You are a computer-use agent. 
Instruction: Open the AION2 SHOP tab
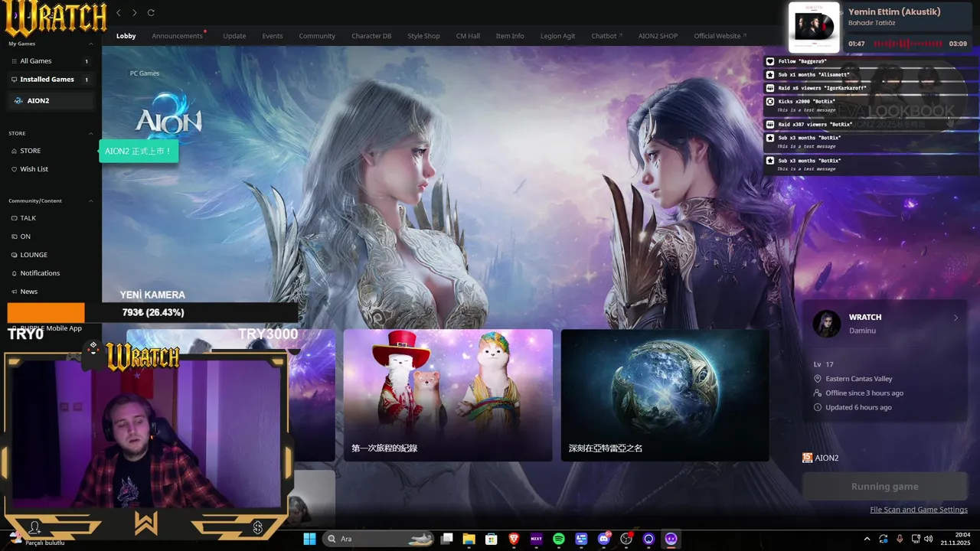click(x=658, y=36)
